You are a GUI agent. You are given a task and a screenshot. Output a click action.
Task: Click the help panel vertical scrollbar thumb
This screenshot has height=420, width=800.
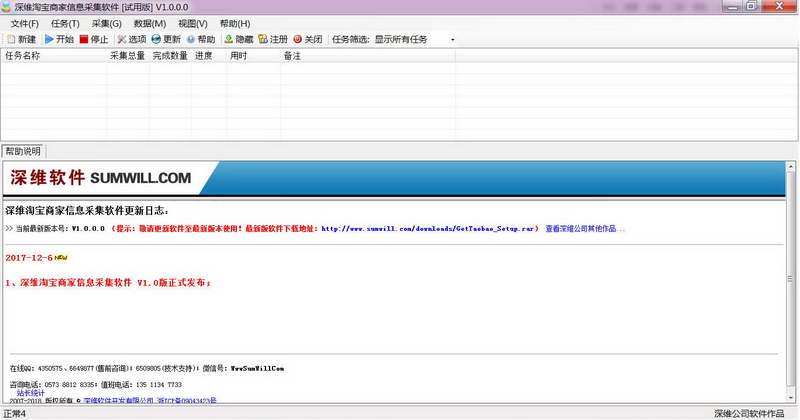790,279
